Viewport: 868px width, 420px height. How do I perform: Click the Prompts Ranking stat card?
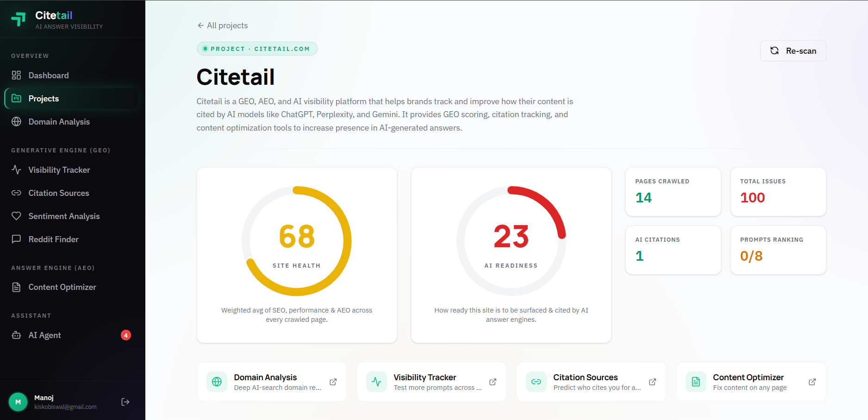click(x=778, y=250)
